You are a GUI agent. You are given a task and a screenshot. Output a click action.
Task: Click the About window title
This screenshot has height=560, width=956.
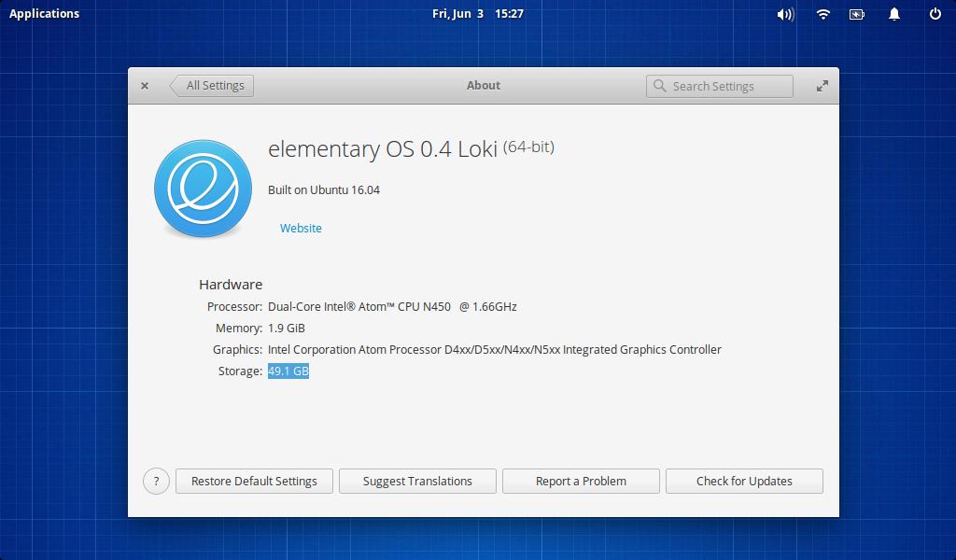click(484, 85)
